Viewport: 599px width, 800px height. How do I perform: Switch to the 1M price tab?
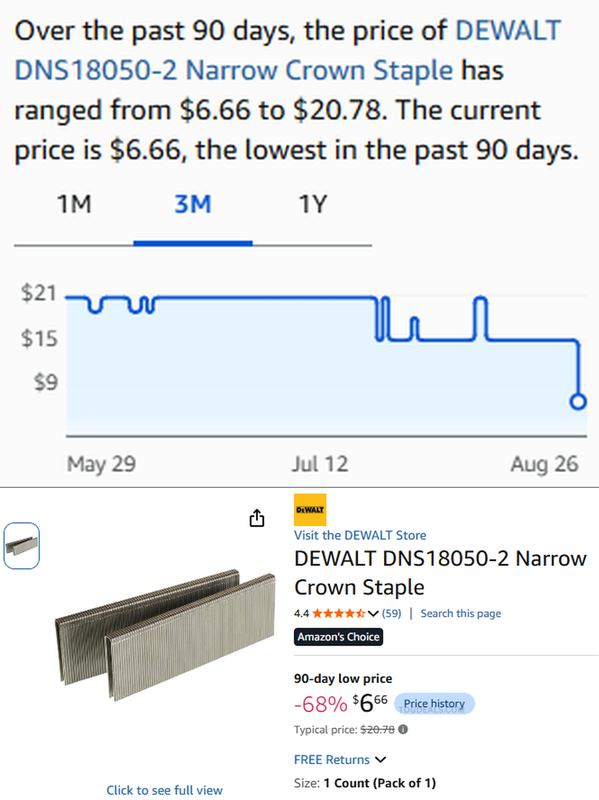pos(74,205)
